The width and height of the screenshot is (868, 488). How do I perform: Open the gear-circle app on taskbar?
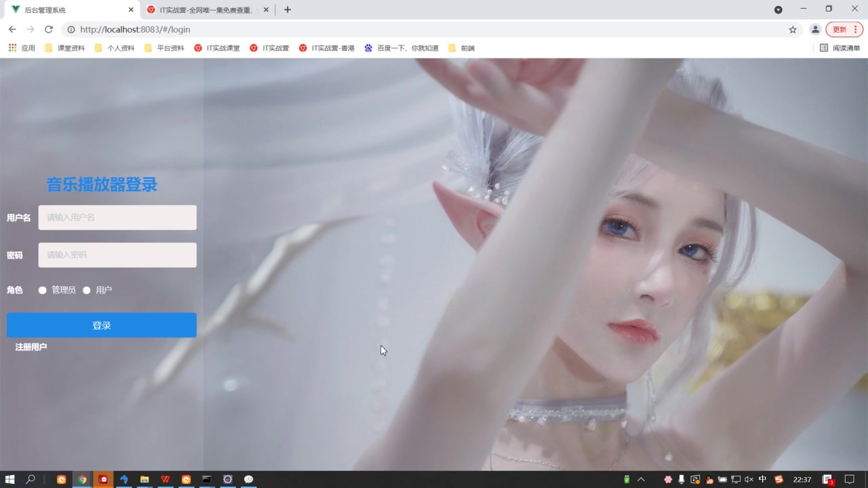tap(228, 479)
